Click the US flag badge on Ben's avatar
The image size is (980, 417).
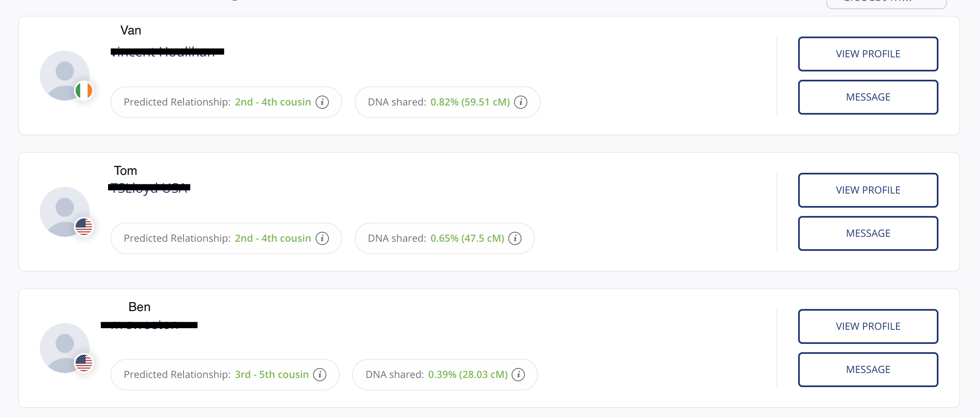click(x=84, y=363)
